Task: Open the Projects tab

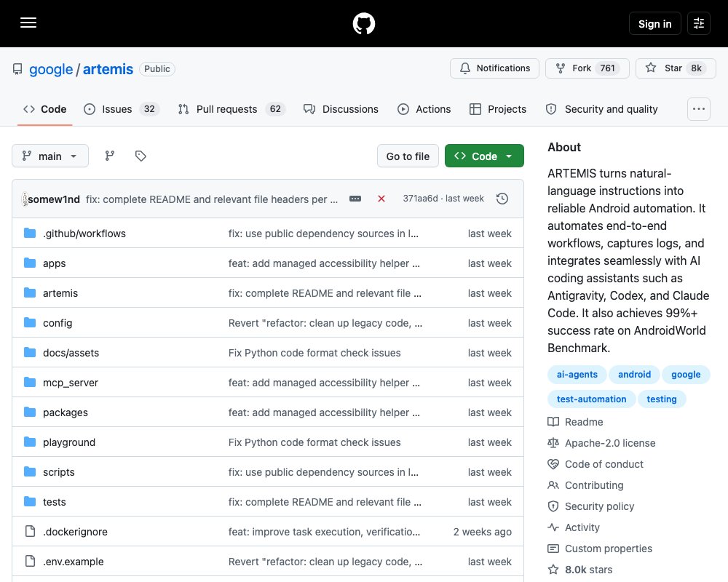Action: click(x=498, y=109)
